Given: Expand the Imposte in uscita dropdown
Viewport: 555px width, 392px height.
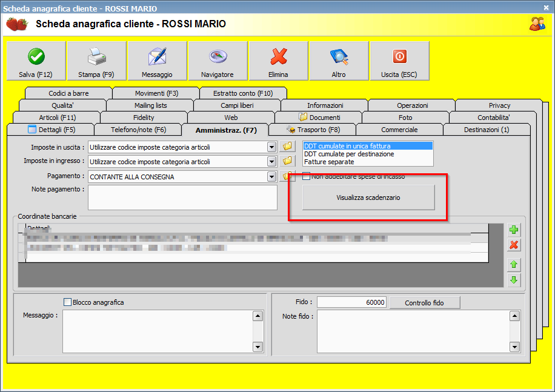Looking at the screenshot, I should (271, 147).
